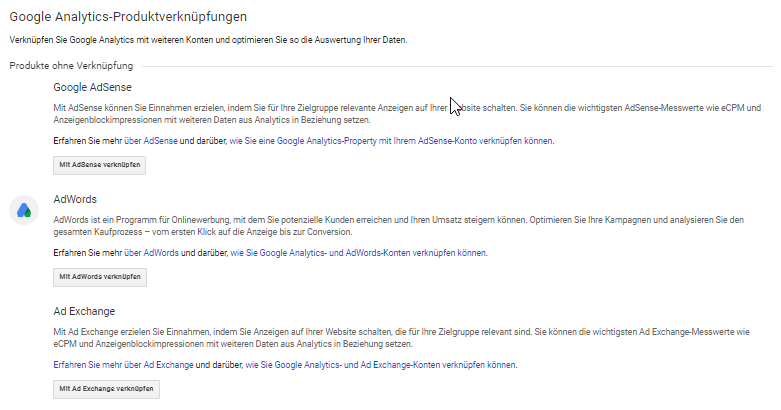Click the 'Mit AdWords verknüpfen' button

(x=100, y=277)
